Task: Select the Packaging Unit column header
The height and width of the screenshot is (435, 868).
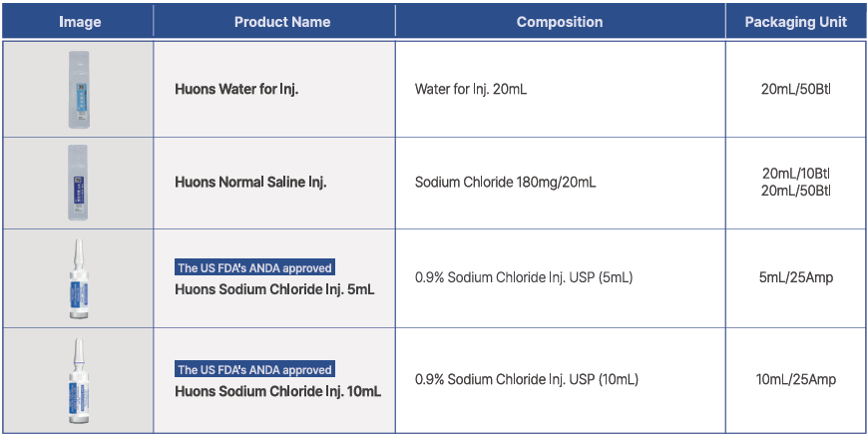Action: tap(795, 22)
